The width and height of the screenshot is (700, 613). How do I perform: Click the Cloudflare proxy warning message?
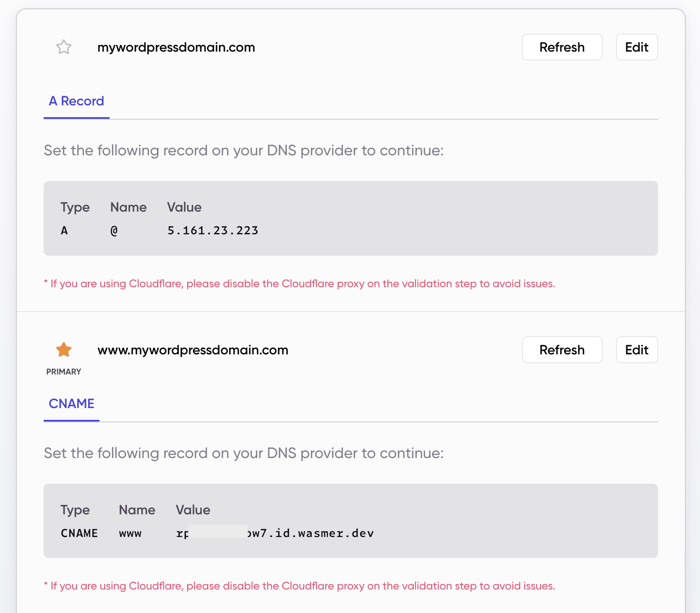(x=299, y=283)
